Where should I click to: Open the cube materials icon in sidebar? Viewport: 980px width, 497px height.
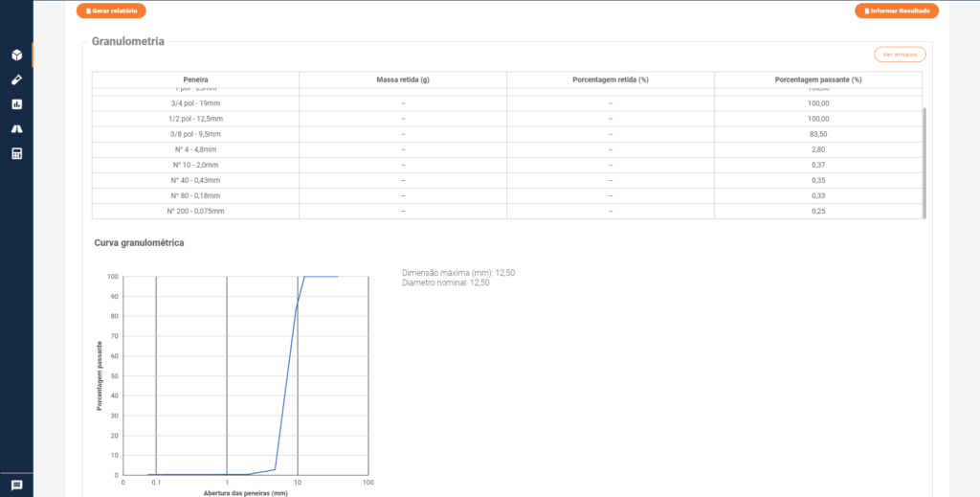click(x=16, y=55)
